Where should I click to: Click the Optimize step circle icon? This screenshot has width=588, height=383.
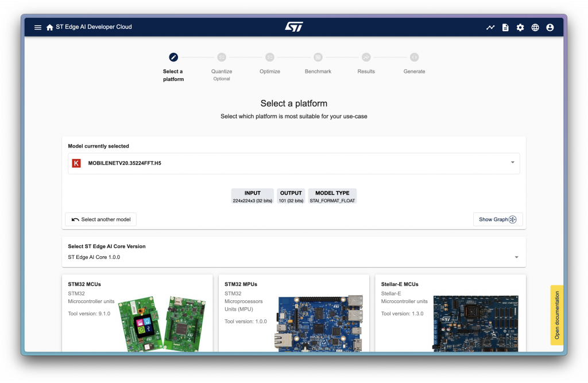pos(270,57)
